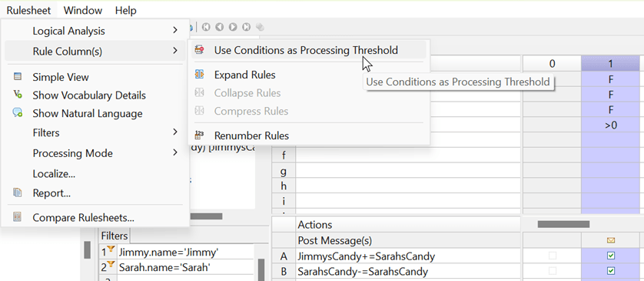
Task: Click the Renumber Rules icon
Action: pos(200,135)
